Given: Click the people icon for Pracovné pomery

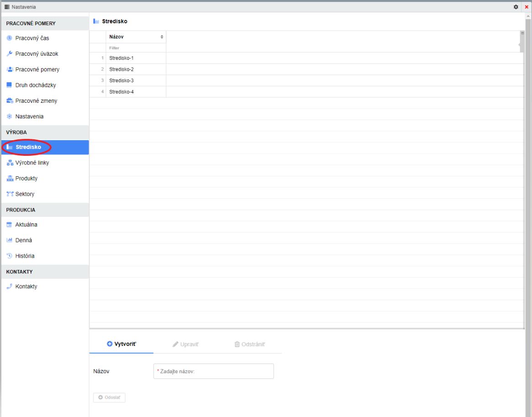Looking at the screenshot, I should 9,69.
